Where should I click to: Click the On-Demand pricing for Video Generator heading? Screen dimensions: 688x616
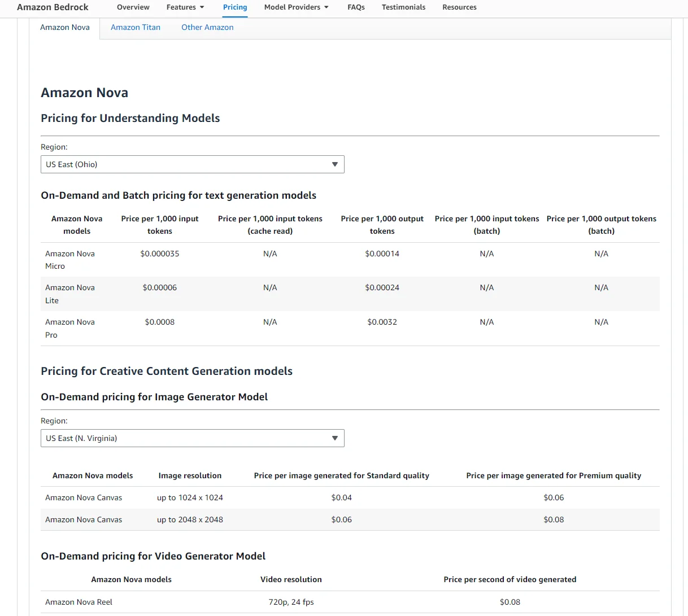[153, 556]
